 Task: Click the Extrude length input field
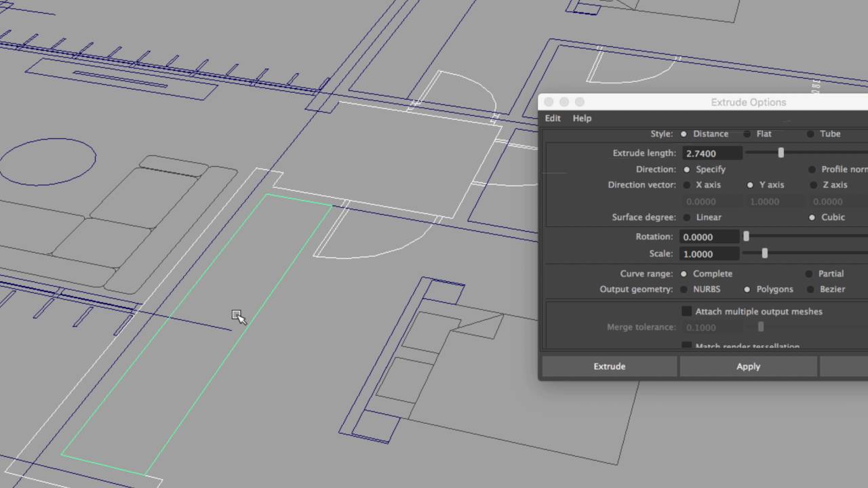(712, 153)
